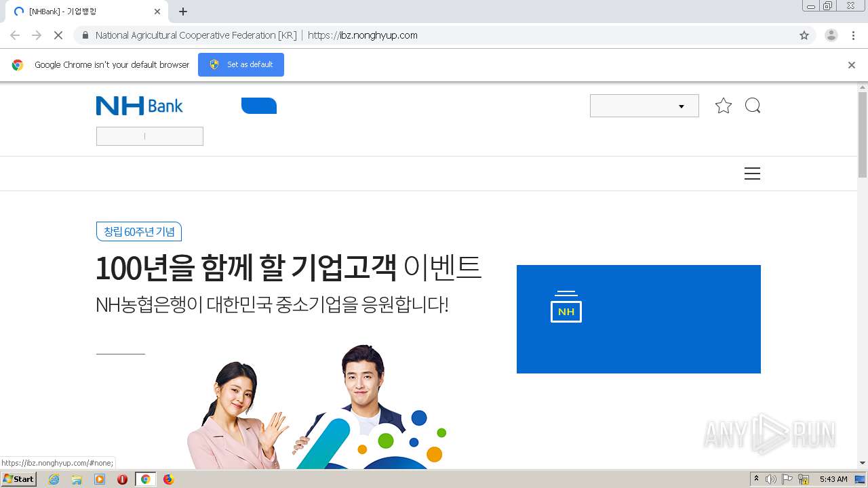The width and height of the screenshot is (868, 488).
Task: Click the event models promo image
Action: point(317,407)
